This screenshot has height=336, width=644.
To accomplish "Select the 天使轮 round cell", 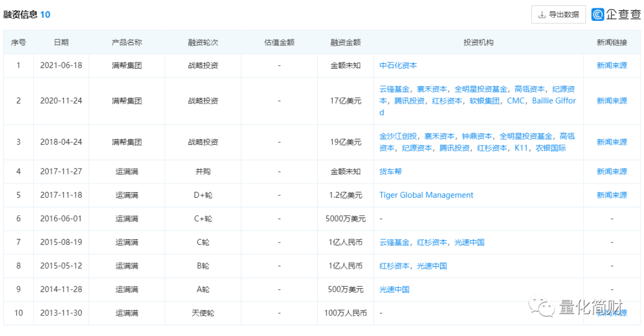I will [x=203, y=313].
